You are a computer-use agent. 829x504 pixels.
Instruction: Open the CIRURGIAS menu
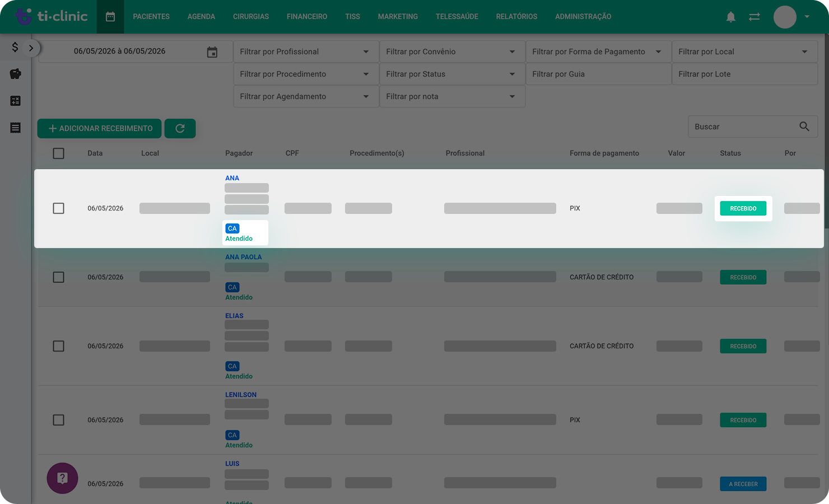pos(251,17)
